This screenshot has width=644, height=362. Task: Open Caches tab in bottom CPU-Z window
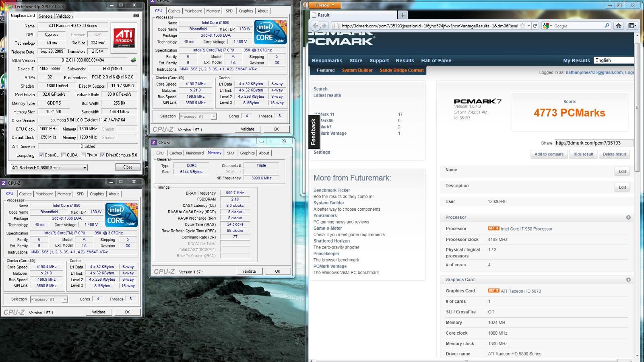(25, 194)
